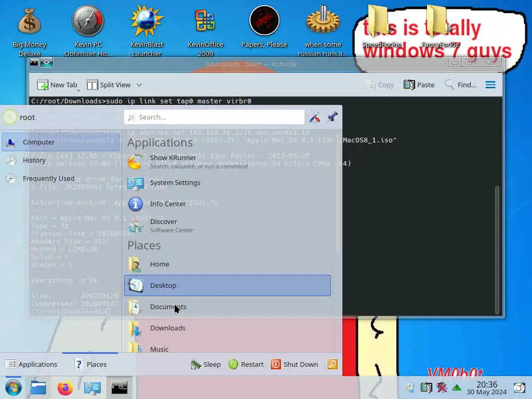Image resolution: width=532 pixels, height=399 pixels.
Task: Select Computer category in launcher
Action: [x=61, y=142]
